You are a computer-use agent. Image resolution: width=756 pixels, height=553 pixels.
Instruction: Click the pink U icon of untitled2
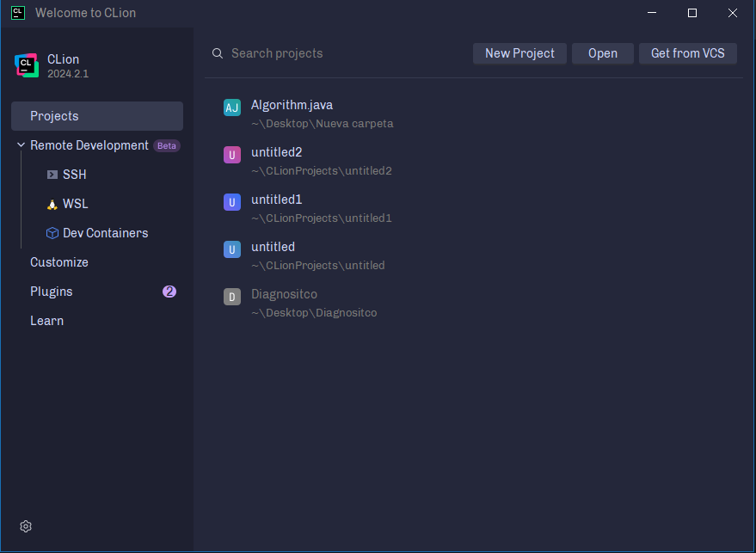(232, 155)
